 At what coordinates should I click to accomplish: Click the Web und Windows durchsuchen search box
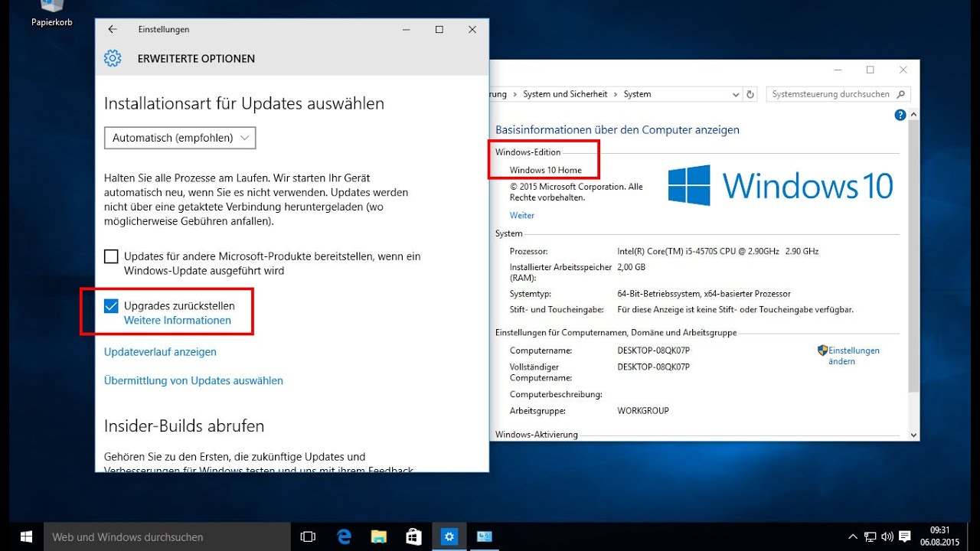coord(167,536)
